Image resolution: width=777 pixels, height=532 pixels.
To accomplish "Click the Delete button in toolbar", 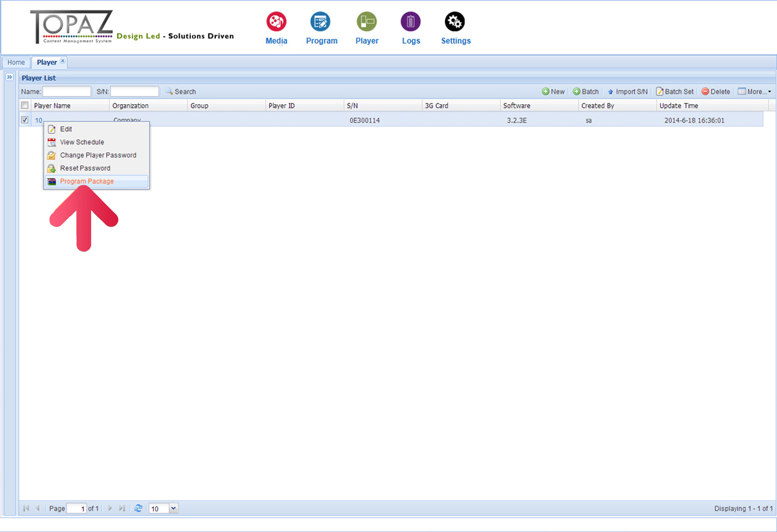I will tap(715, 92).
